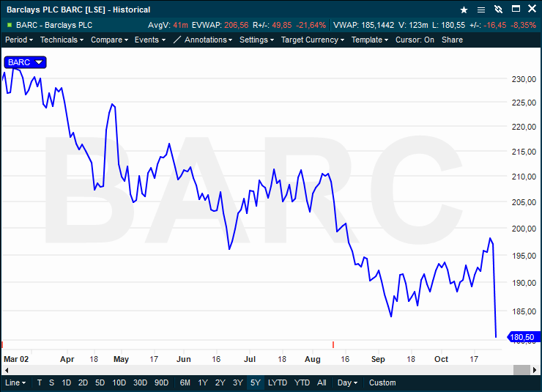542x392 pixels.
Task: Click the 230,00 price axis label
Action: pyautogui.click(x=524, y=79)
